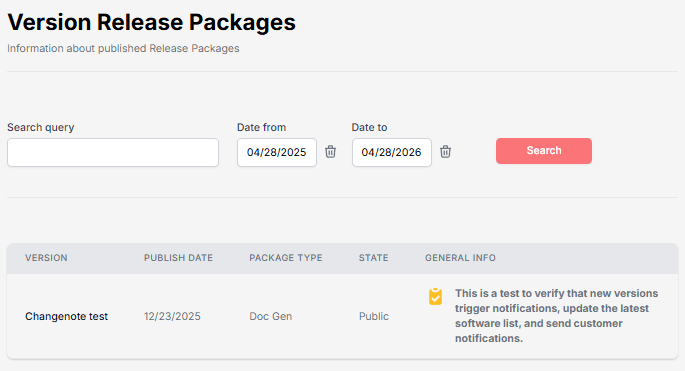
Task: Clear the Date from field with trash icon
Action: 330,152
